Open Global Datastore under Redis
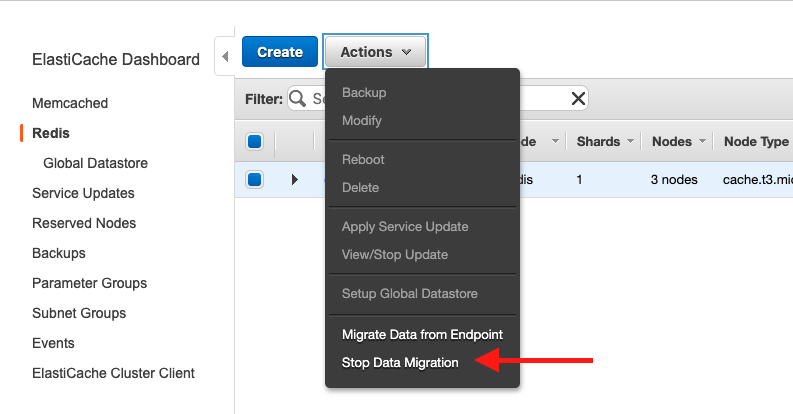Screen dimensions: 793x414 pos(95,163)
